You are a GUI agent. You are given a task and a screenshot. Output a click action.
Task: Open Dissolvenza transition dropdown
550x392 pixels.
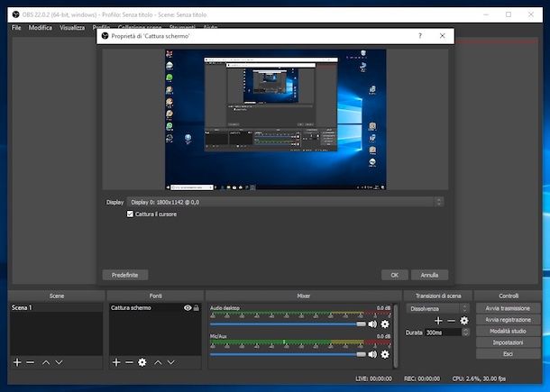click(x=437, y=309)
